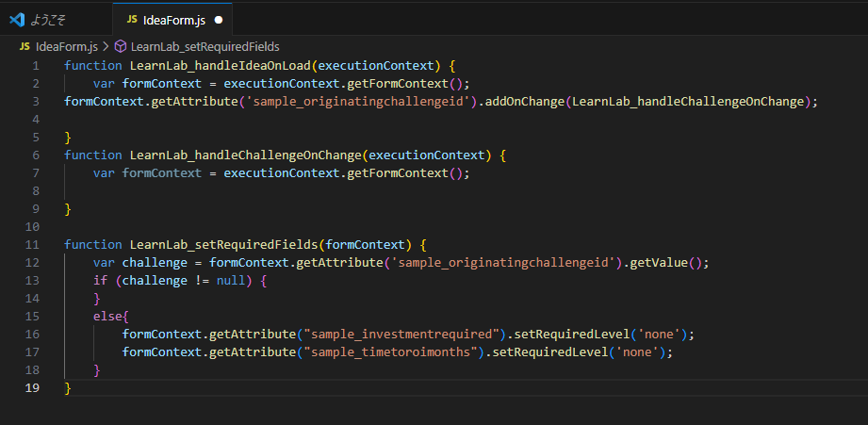The width and height of the screenshot is (868, 425).
Task: Click the unsaved dot on the IdeaForm.js tab
Action: coord(219,19)
